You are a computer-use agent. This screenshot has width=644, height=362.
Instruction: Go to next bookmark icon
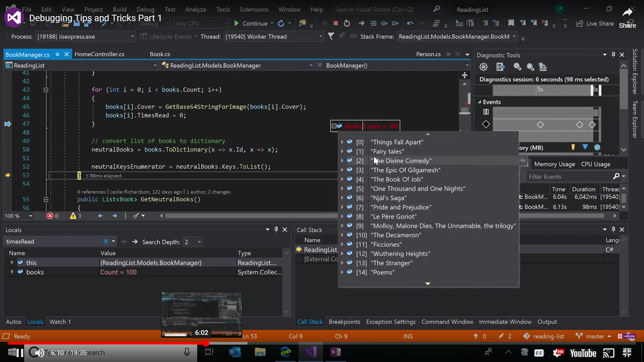(534, 23)
